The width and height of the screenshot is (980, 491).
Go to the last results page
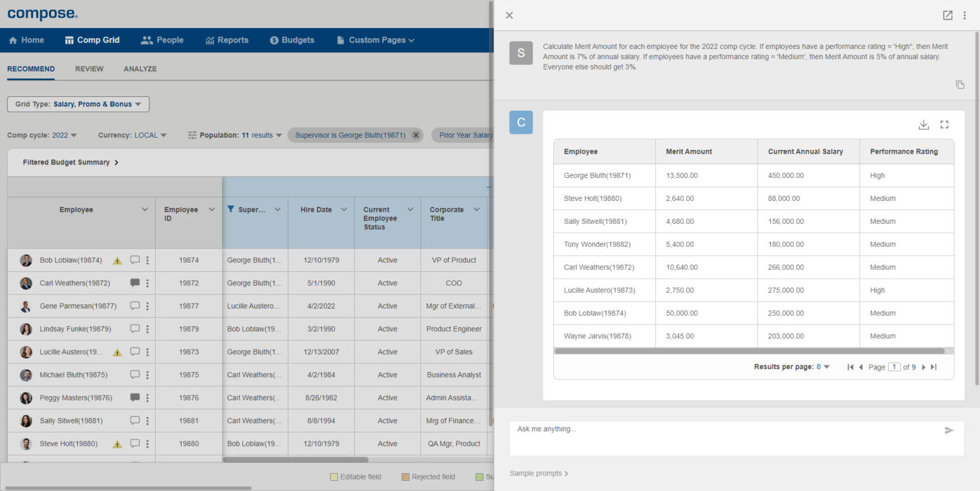click(x=934, y=367)
